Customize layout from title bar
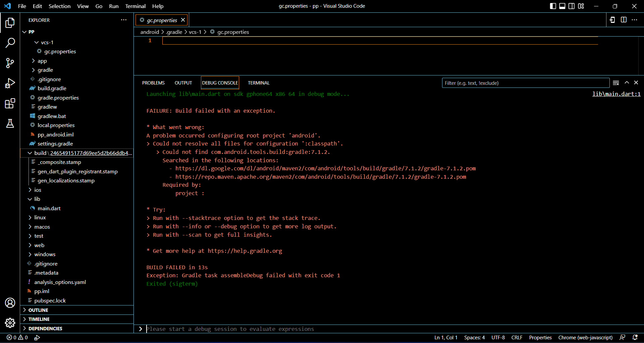Viewport: 644px width, 343px height. pyautogui.click(x=581, y=6)
